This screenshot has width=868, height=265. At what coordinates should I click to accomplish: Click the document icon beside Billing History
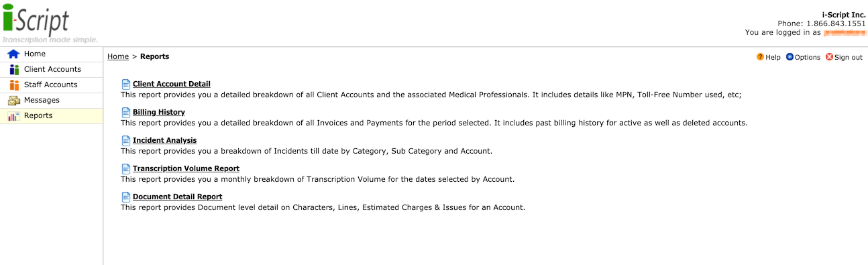point(125,112)
